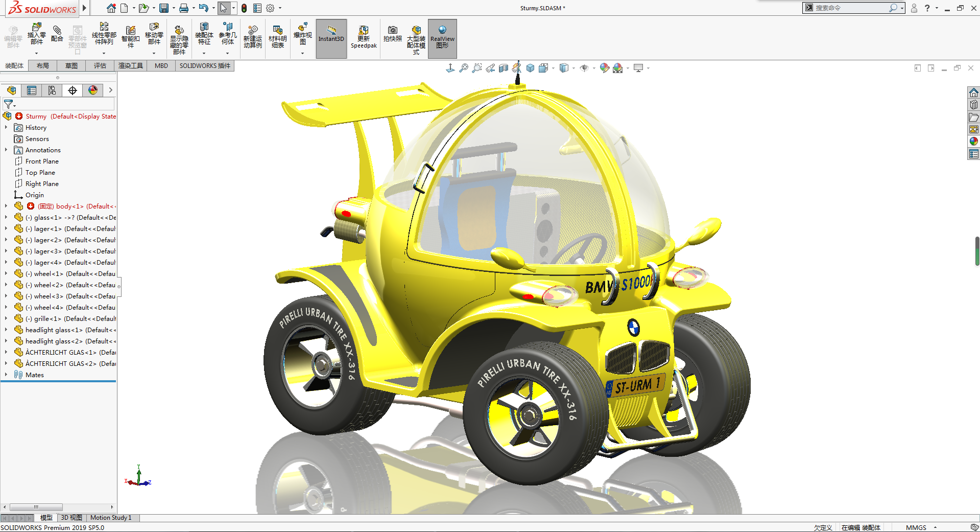Expand the History node in the tree

pos(6,128)
